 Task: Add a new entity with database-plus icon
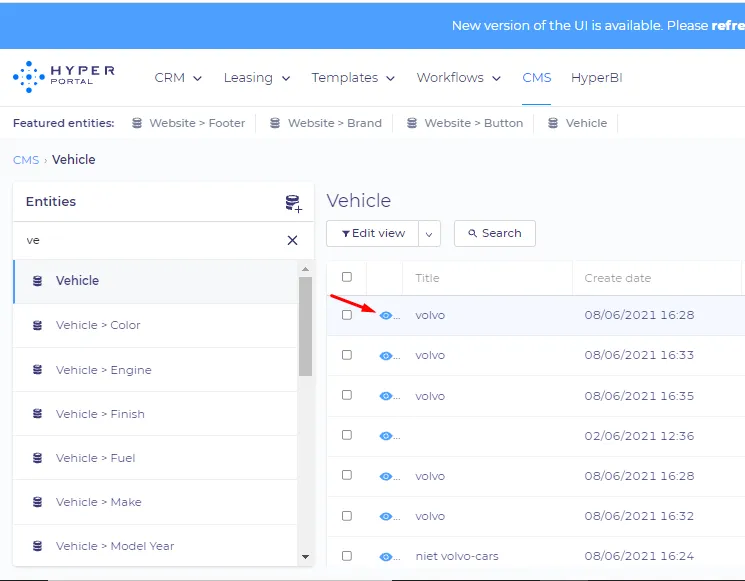(x=294, y=203)
